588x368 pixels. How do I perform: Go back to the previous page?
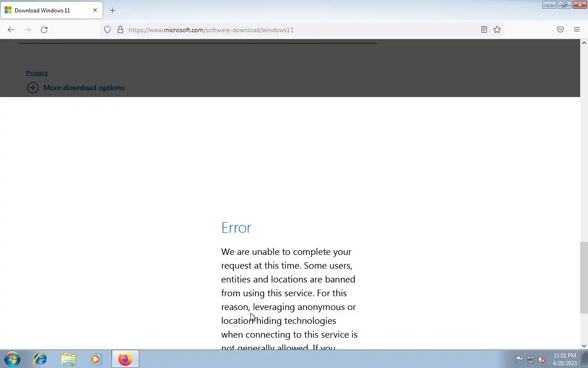point(11,30)
